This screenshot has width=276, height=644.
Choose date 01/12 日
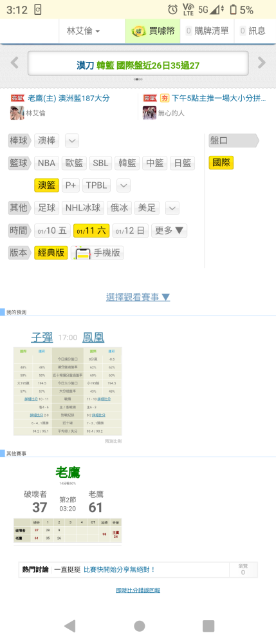[x=131, y=231]
